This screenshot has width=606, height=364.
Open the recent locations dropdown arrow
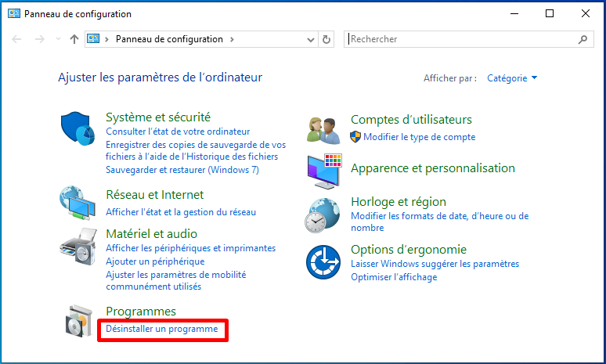click(x=59, y=39)
